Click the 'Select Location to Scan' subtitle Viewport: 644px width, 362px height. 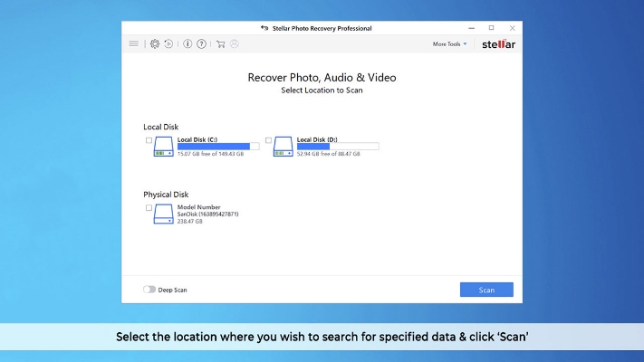pos(322,90)
